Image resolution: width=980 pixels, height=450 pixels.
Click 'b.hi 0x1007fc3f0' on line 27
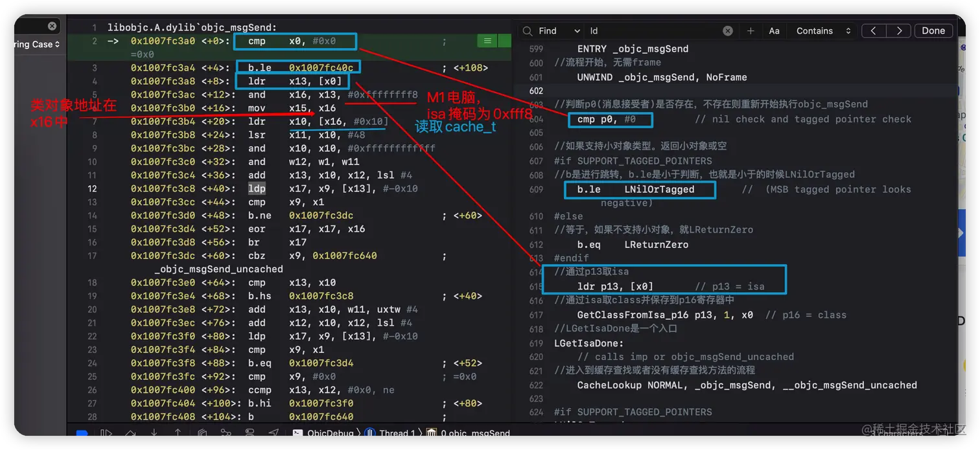[301, 404]
